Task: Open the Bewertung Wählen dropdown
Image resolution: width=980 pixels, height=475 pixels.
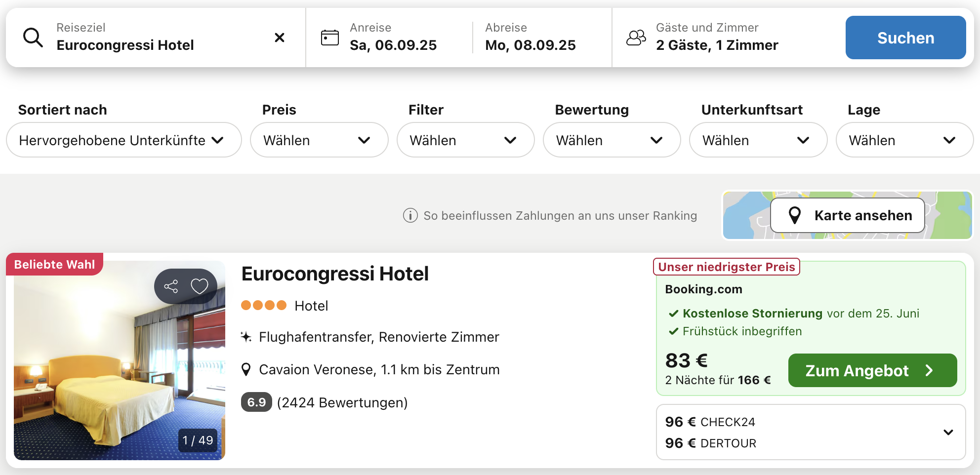Action: click(x=612, y=140)
